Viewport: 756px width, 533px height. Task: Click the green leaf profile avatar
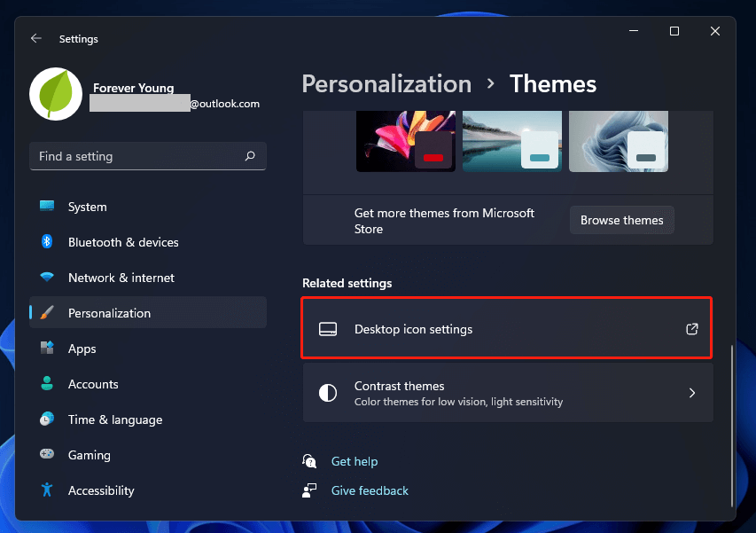56,93
